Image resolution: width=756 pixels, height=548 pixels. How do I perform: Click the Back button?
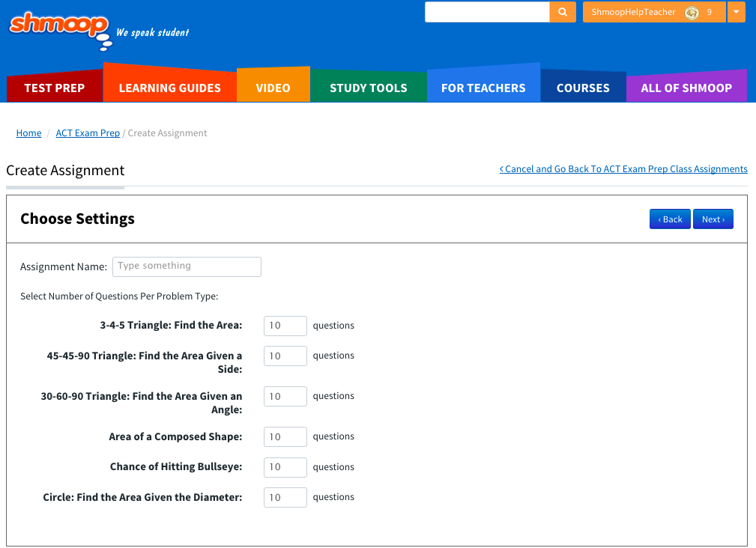670,219
